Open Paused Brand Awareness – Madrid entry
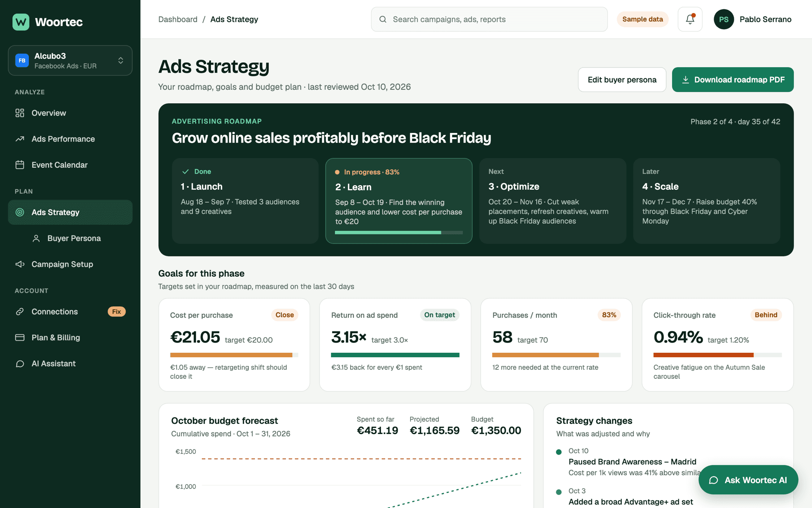 (x=632, y=462)
